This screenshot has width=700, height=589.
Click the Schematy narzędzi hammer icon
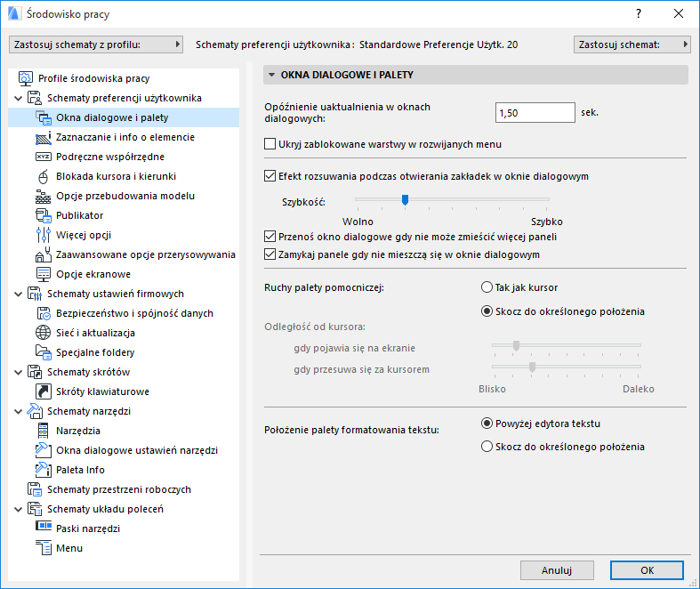(x=35, y=411)
